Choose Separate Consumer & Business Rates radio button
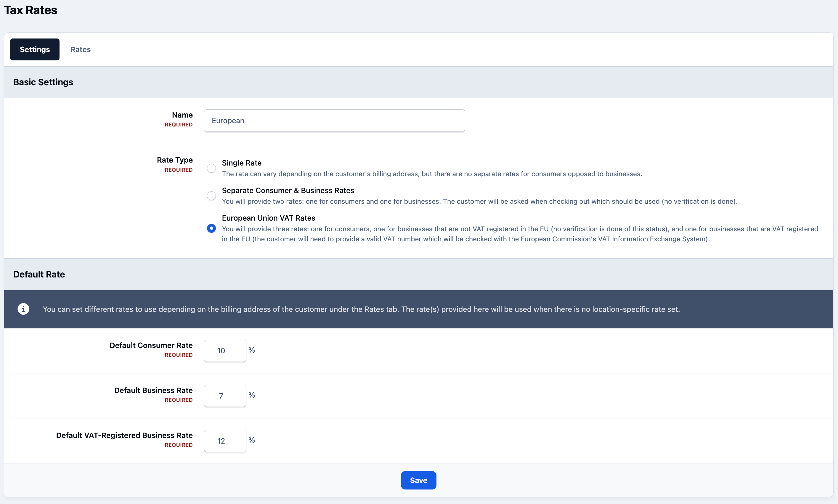This screenshot has width=838, height=504. click(211, 196)
